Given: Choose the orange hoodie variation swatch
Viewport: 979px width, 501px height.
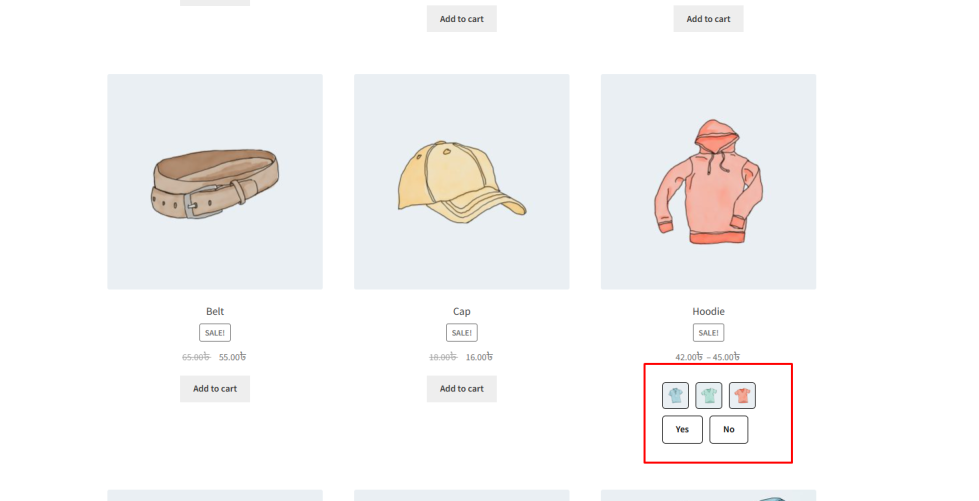Looking at the screenshot, I should 742,396.
